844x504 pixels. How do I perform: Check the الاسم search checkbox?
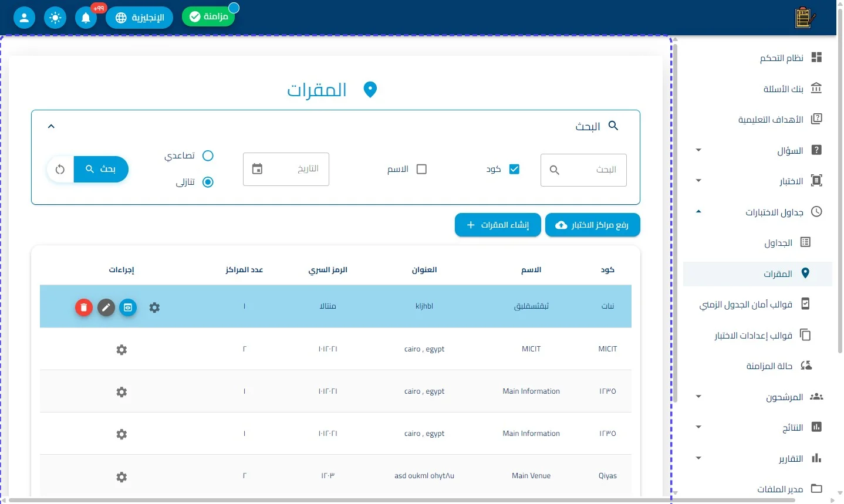point(421,169)
